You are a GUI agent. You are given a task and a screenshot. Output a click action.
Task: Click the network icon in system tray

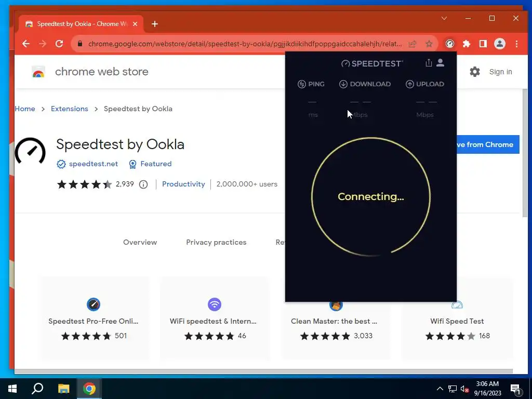click(x=453, y=389)
